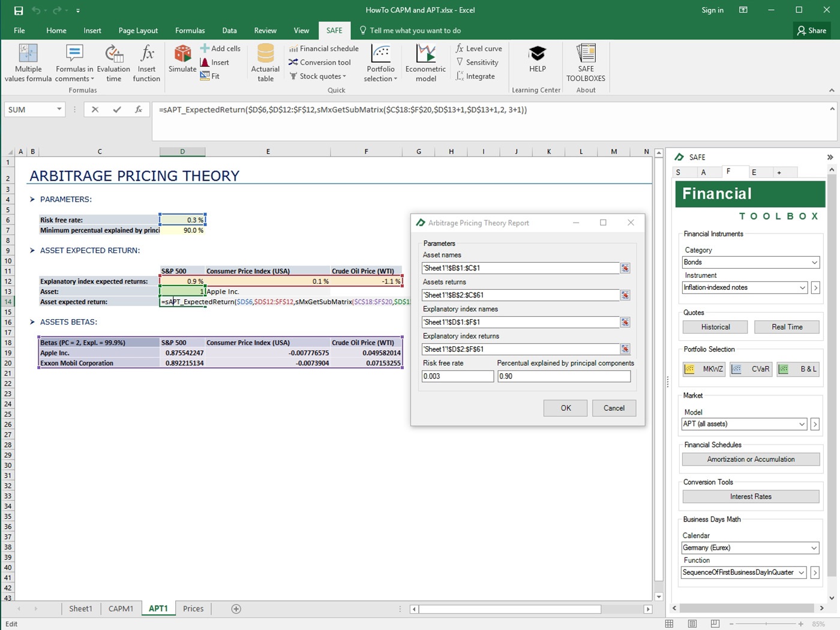This screenshot has height=630, width=840.
Task: Add a new sheet with plus icon
Action: [236, 609]
